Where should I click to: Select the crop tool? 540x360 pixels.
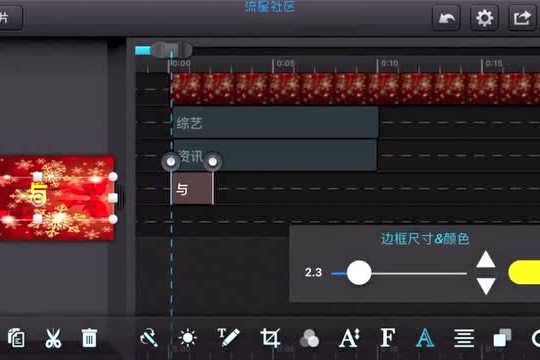click(270, 338)
